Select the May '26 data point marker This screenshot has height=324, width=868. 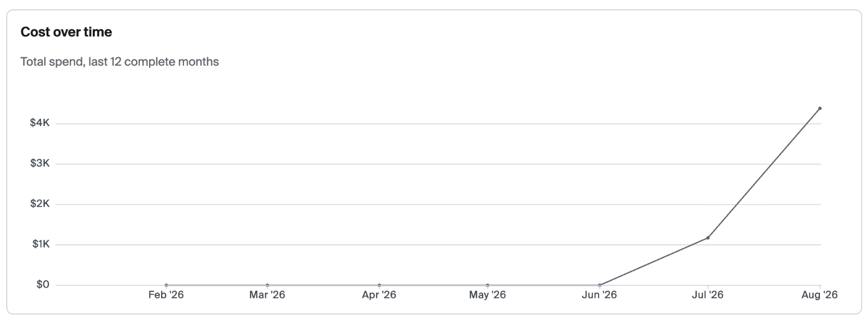click(x=487, y=285)
